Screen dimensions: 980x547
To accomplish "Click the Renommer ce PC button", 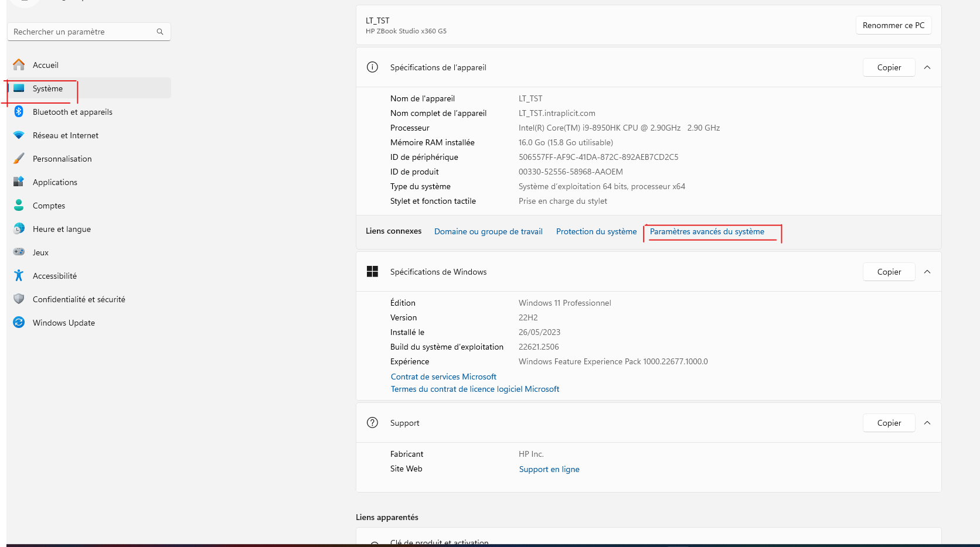I will (x=893, y=25).
